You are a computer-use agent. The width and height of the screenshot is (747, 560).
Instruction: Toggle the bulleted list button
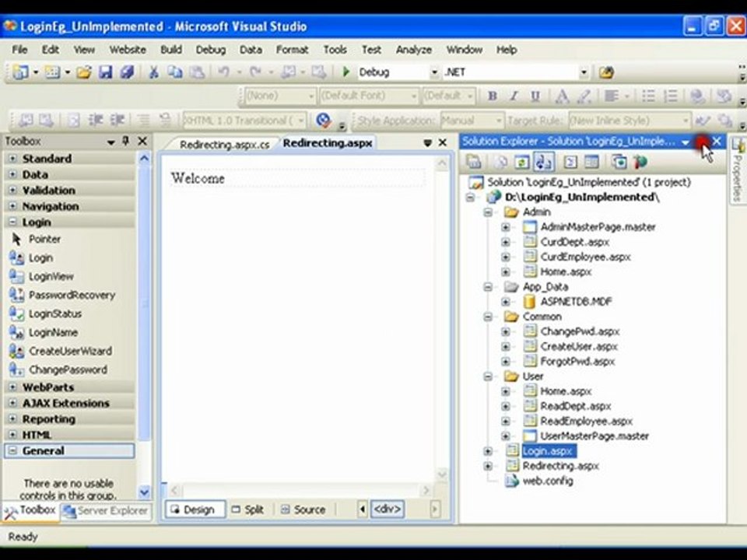648,96
